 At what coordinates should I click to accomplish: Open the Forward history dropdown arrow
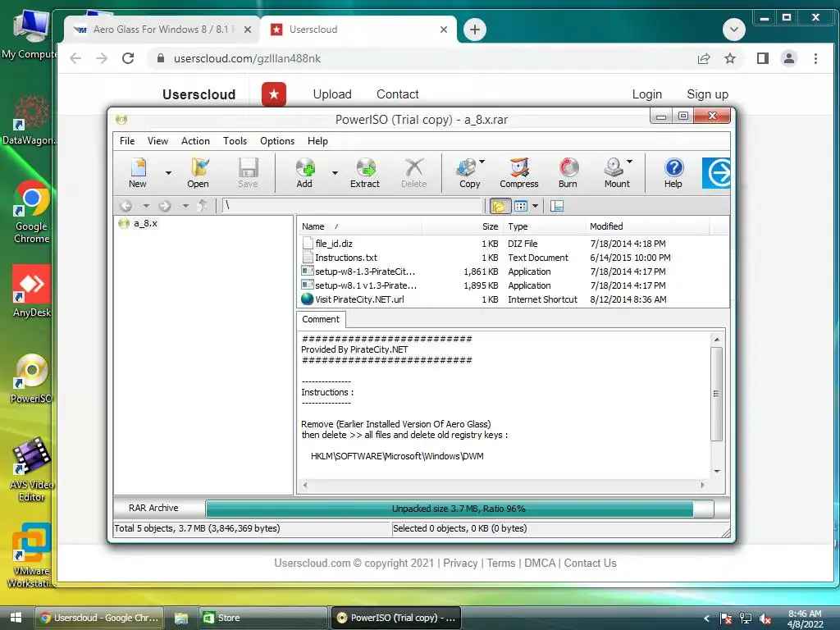[185, 206]
